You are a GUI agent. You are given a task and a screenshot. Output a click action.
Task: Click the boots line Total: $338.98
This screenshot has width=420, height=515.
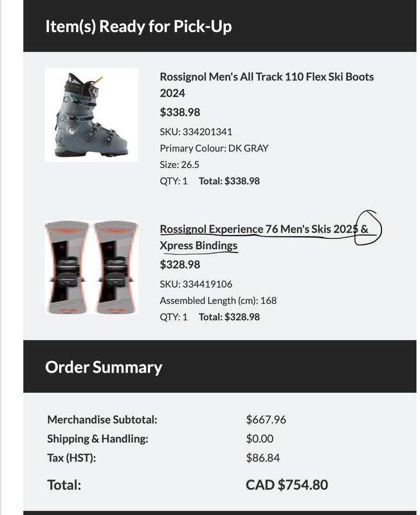click(x=229, y=181)
